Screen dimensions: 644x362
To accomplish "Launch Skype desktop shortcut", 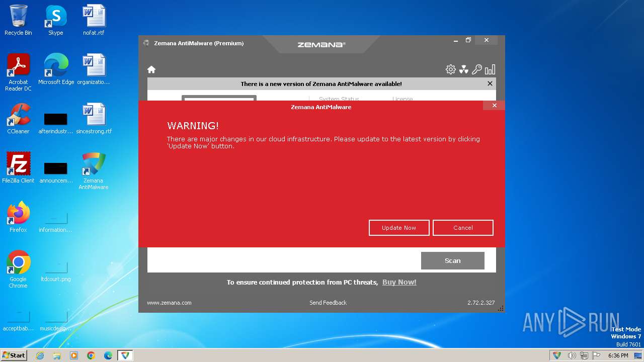I will click(56, 20).
